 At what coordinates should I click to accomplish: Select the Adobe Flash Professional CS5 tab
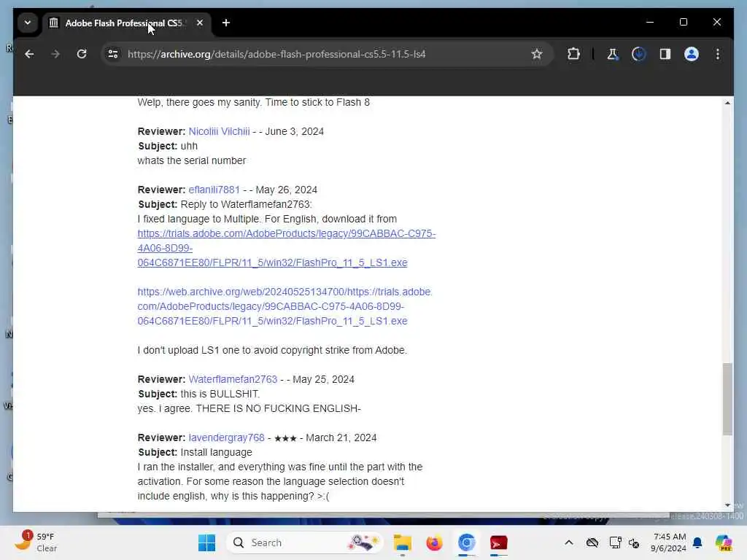[x=126, y=23]
